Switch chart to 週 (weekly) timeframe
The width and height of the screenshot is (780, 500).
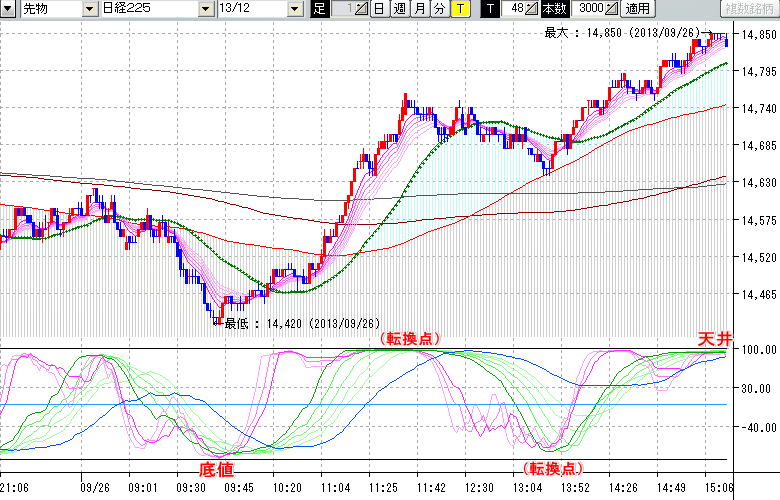[x=399, y=9]
